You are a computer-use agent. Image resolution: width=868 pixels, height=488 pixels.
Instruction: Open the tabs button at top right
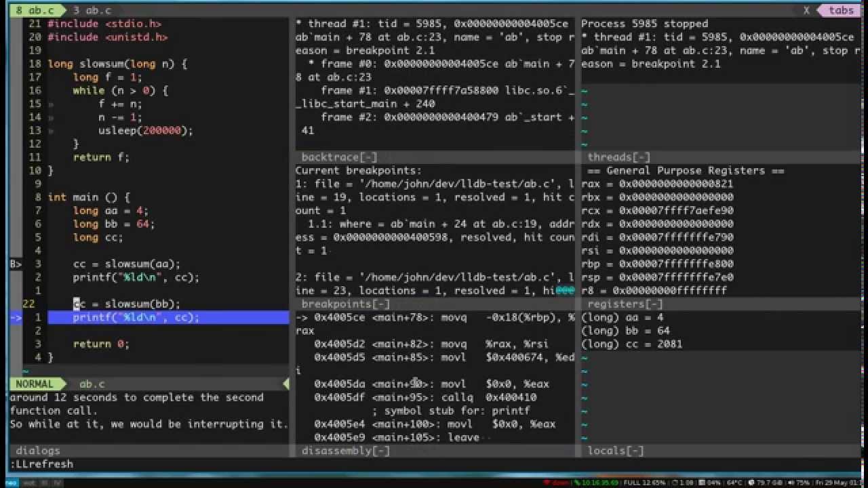(841, 10)
